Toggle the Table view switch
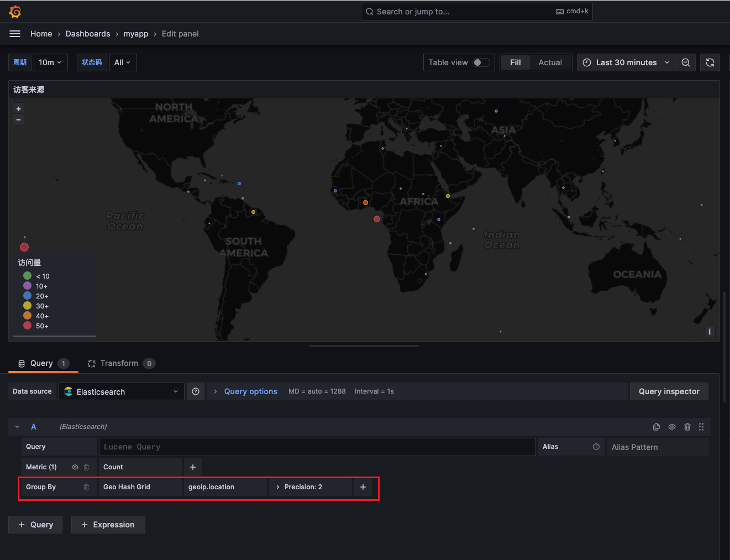 point(481,62)
